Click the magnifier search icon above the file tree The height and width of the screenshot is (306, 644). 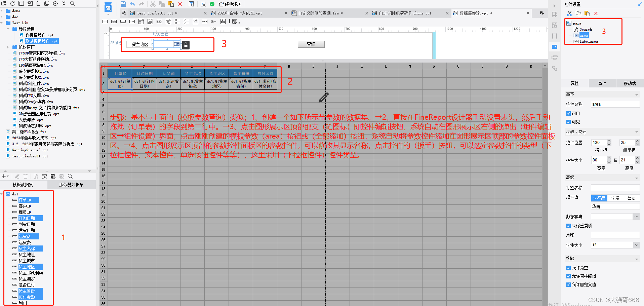pos(73,3)
